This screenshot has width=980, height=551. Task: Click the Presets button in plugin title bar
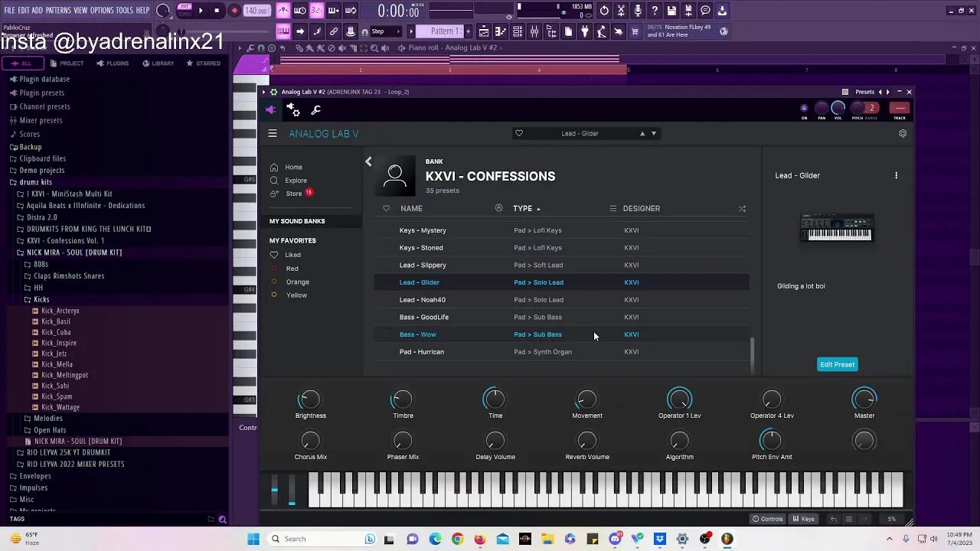click(864, 92)
